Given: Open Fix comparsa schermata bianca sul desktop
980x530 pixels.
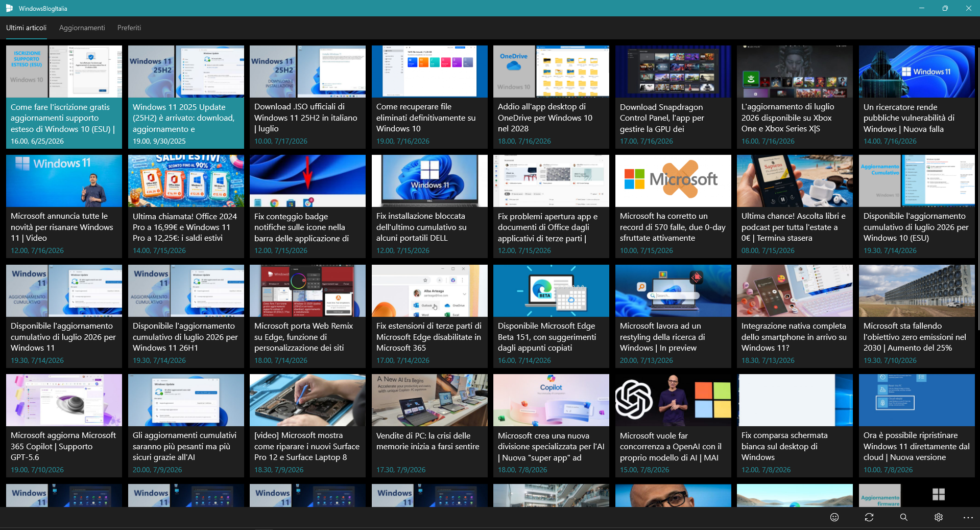Looking at the screenshot, I should pos(795,426).
